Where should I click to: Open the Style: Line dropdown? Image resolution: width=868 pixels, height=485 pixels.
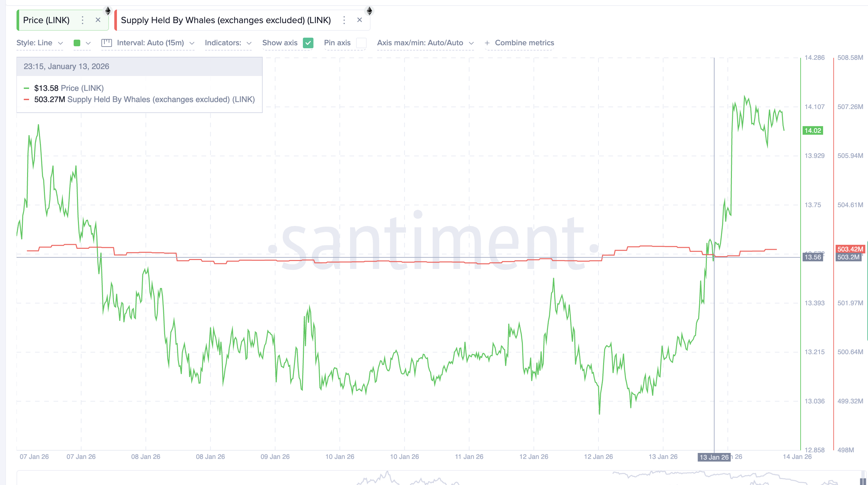coord(39,43)
